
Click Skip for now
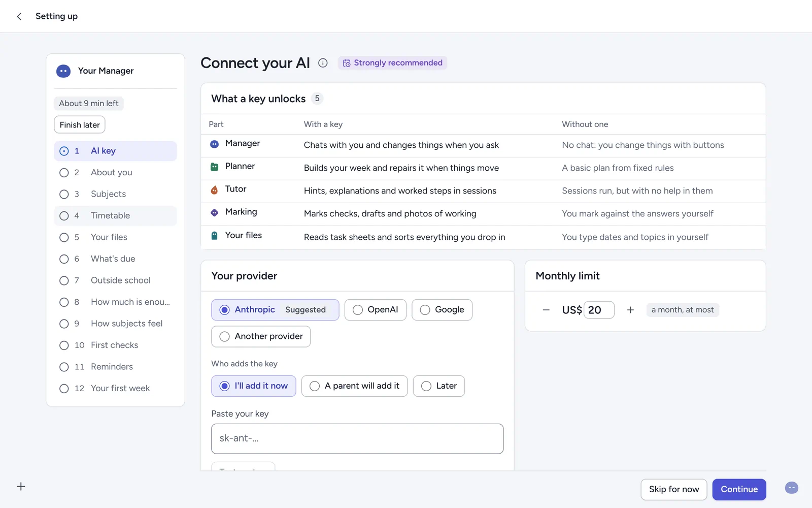[x=674, y=490]
